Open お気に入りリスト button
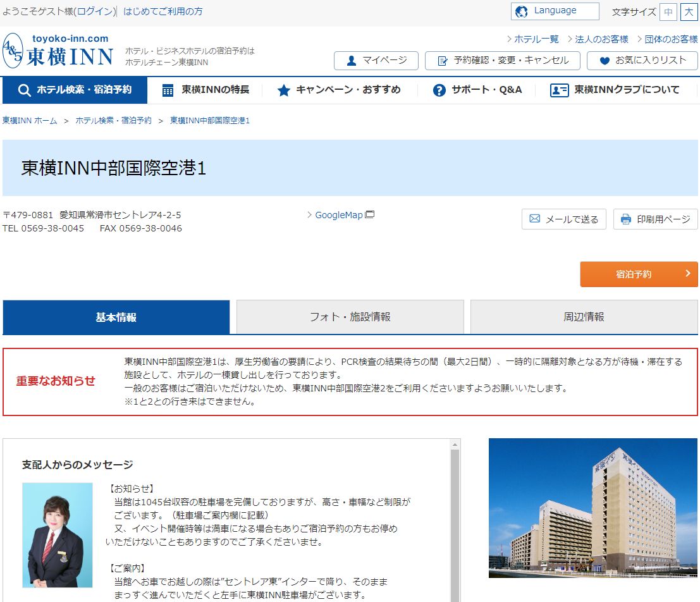 642,61
